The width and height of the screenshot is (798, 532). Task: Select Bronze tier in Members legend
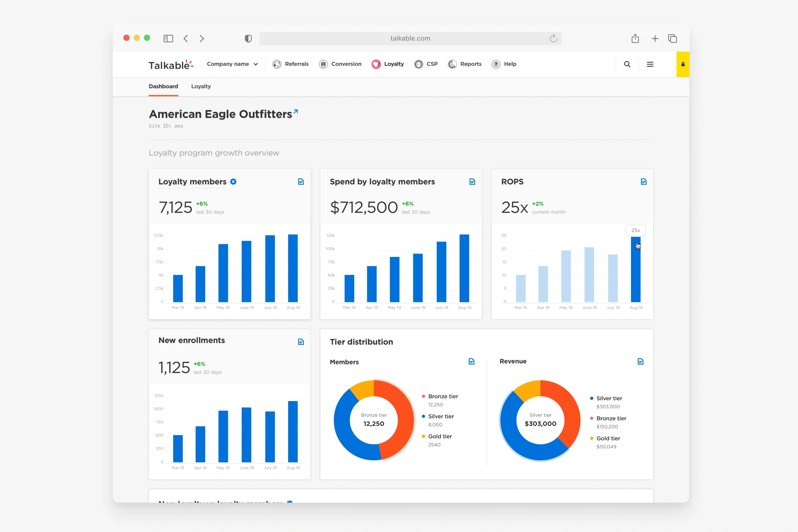(440, 400)
